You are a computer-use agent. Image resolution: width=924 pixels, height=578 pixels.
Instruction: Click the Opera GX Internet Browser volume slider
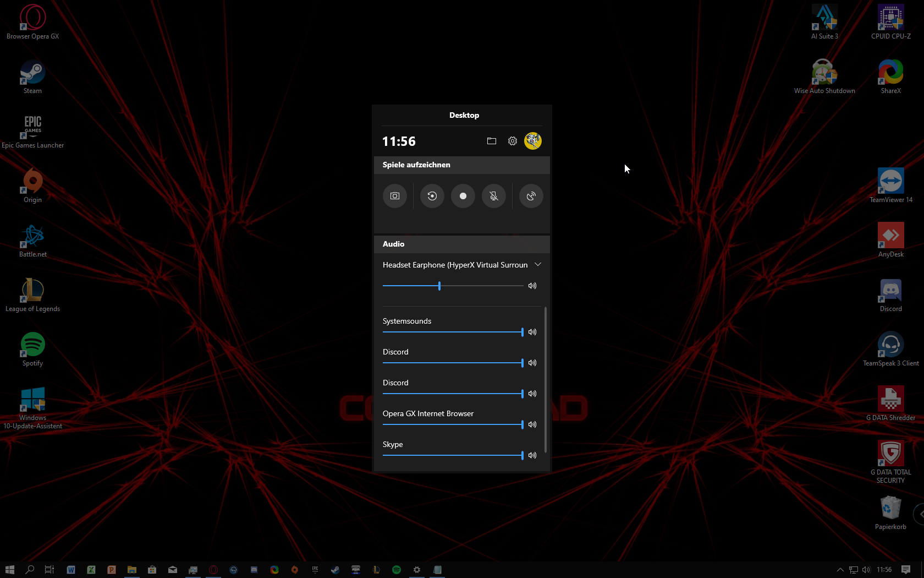coord(453,424)
